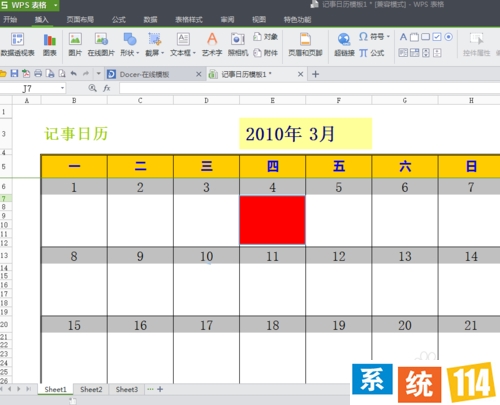Screen dimensions: 500x405
Task: Click the Symbol (符号) omega icon
Action: click(363, 36)
